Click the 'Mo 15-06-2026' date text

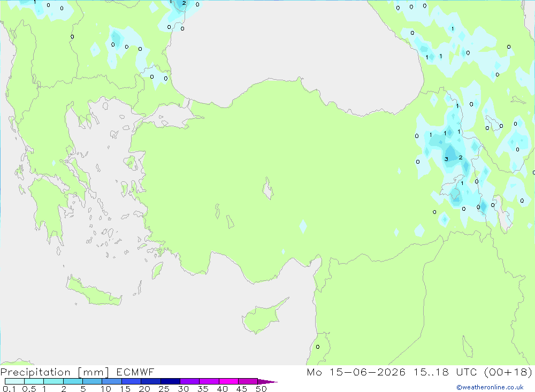click(x=356, y=372)
